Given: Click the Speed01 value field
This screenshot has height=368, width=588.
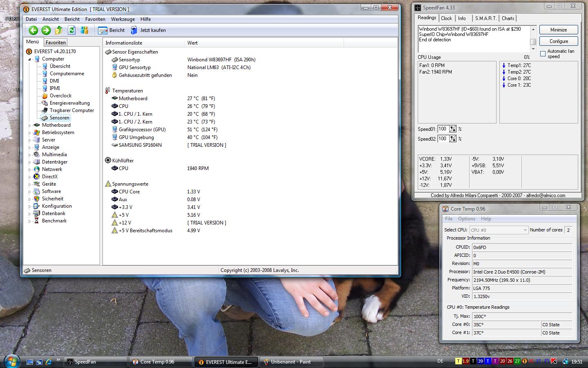Looking at the screenshot, I should pyautogui.click(x=443, y=129).
